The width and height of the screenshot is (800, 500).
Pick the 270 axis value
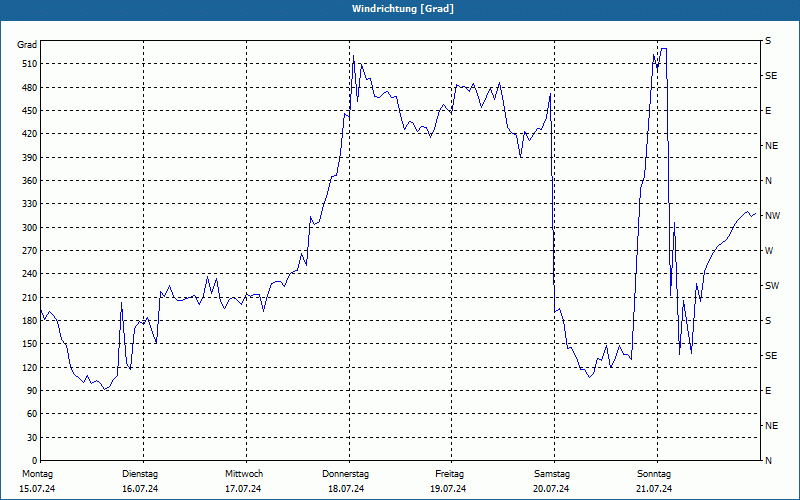point(29,251)
